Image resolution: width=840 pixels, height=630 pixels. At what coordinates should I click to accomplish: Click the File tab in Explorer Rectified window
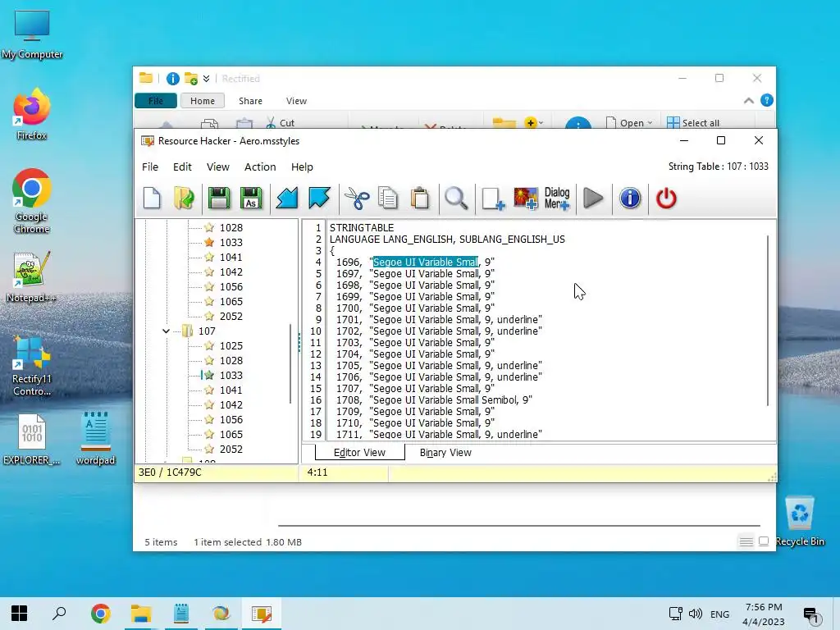[x=156, y=101]
